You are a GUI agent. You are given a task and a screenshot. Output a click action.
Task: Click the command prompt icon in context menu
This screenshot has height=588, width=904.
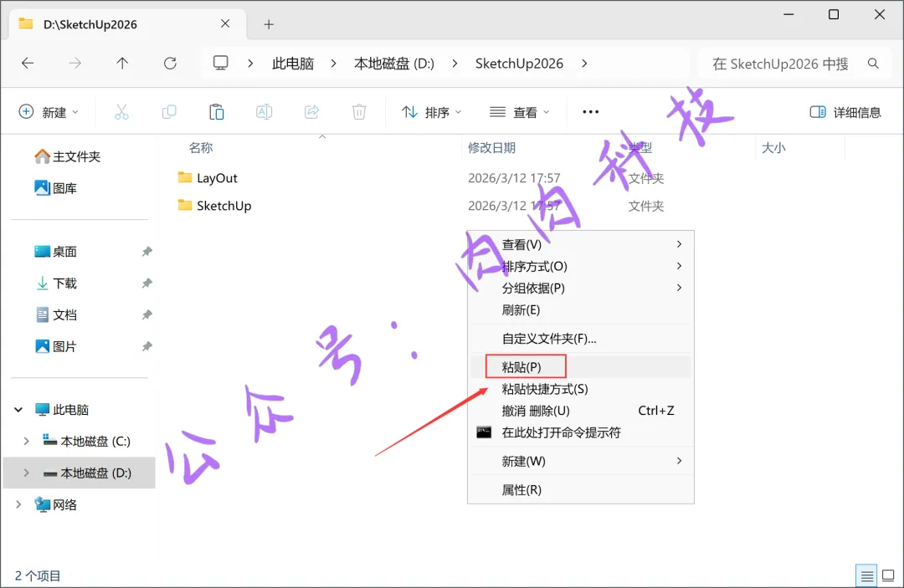pos(484,432)
